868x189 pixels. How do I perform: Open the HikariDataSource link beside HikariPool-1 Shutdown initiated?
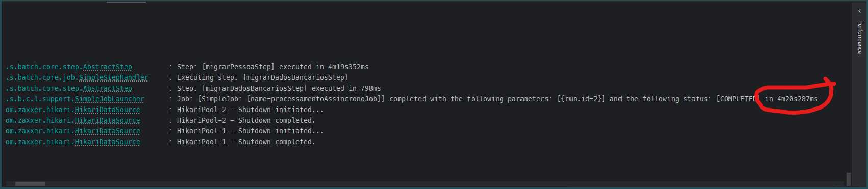click(107, 131)
